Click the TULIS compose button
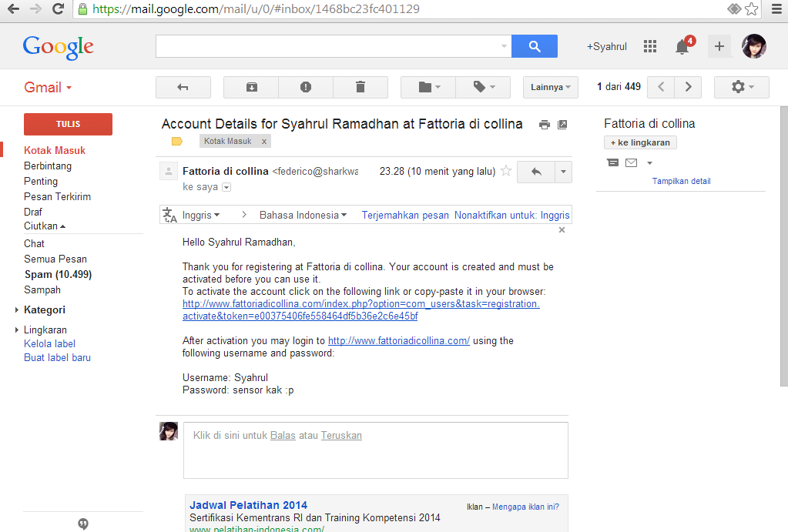 click(68, 124)
